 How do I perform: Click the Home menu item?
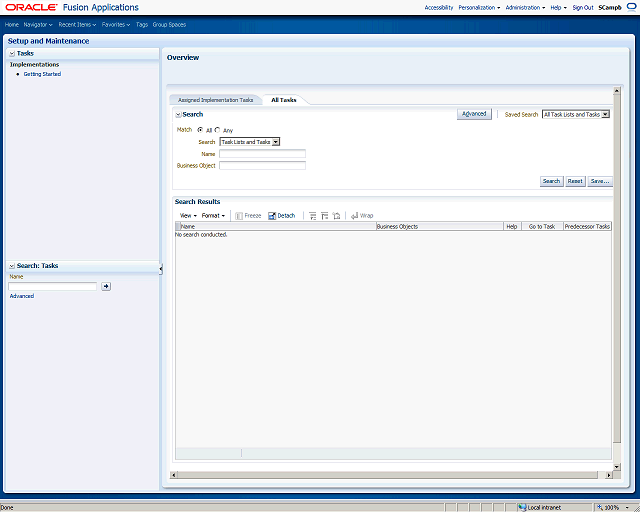[x=12, y=24]
